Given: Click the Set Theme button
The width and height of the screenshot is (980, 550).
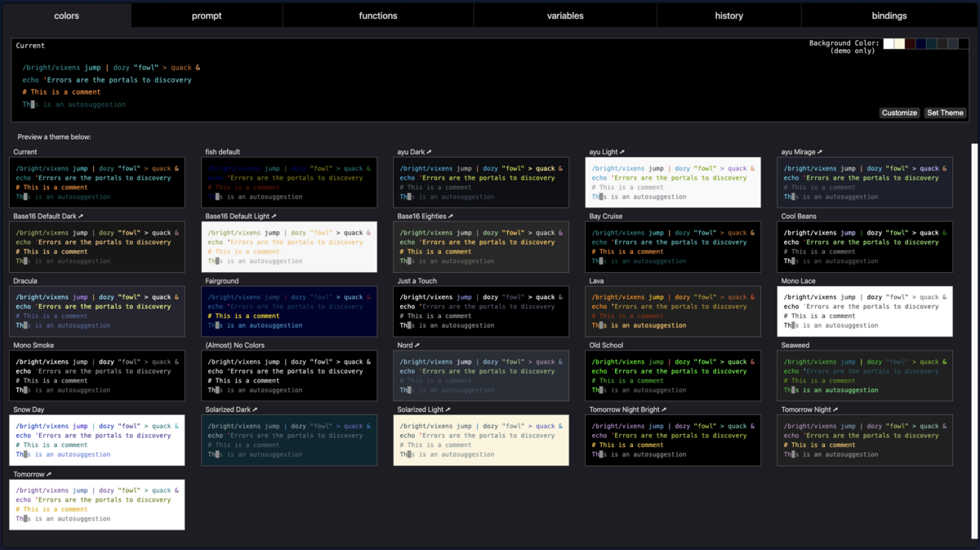Looking at the screenshot, I should [x=945, y=113].
